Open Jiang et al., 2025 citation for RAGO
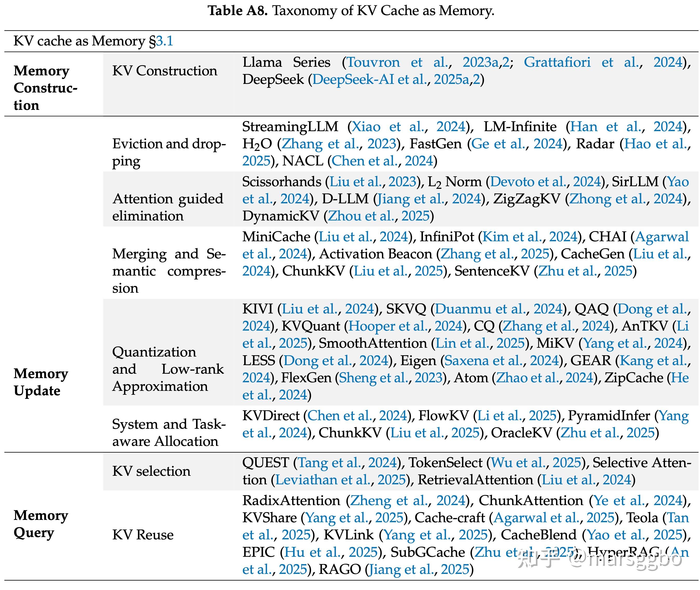Viewport: 700px width, 590px height. [419, 569]
